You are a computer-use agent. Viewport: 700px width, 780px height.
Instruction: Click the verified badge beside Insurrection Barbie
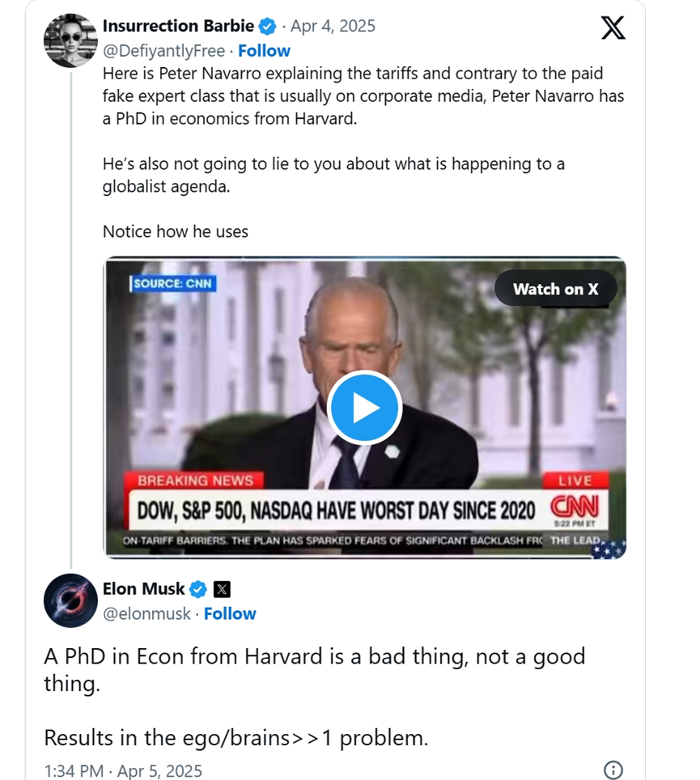268,27
